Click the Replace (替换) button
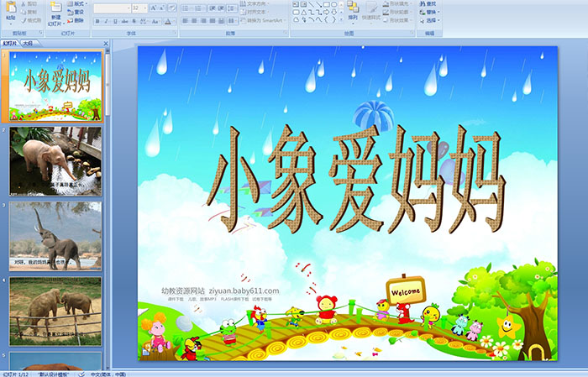 [430, 13]
